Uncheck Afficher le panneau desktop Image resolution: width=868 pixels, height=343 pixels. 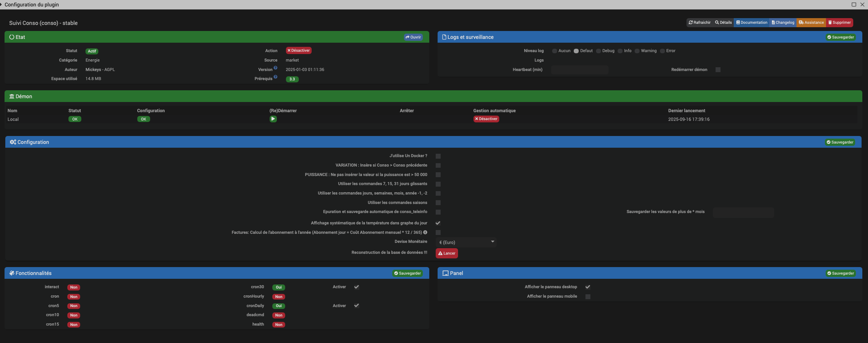click(x=588, y=287)
